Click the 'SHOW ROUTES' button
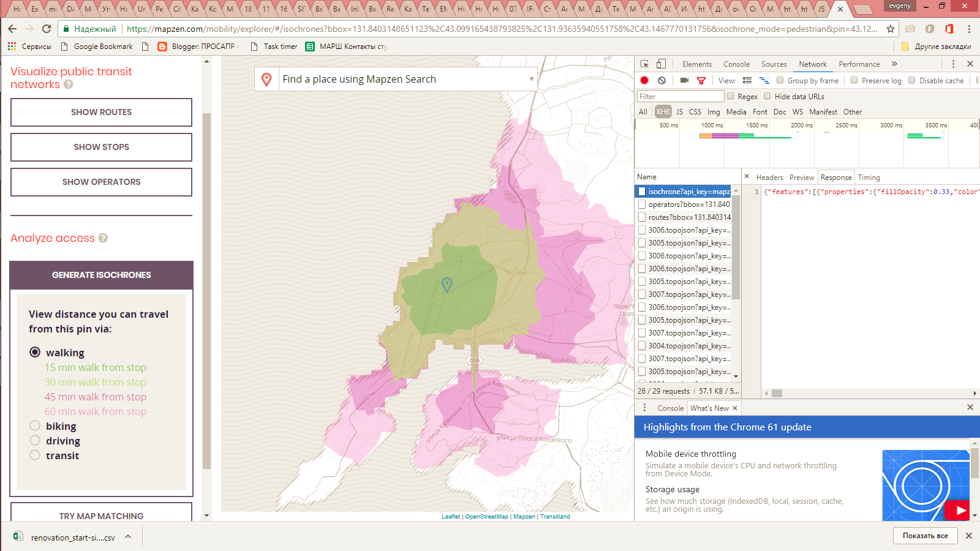980x551 pixels. [102, 112]
